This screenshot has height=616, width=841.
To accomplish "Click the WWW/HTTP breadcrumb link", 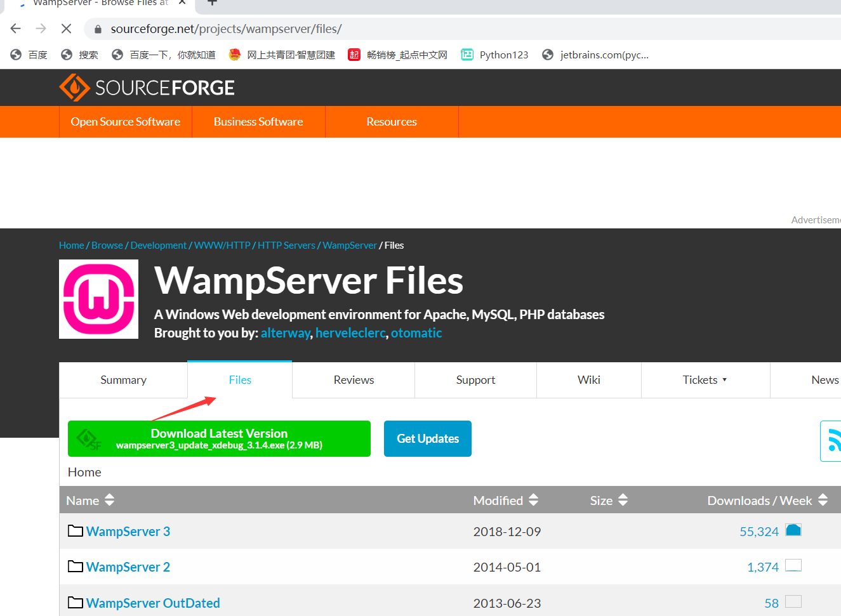I will 222,246.
